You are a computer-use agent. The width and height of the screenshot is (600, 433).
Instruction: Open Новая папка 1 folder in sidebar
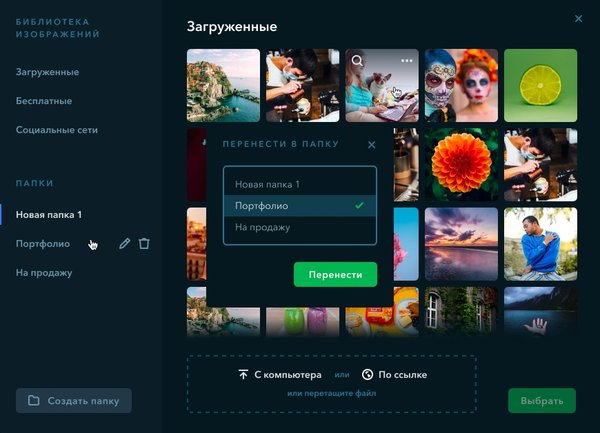(x=49, y=215)
